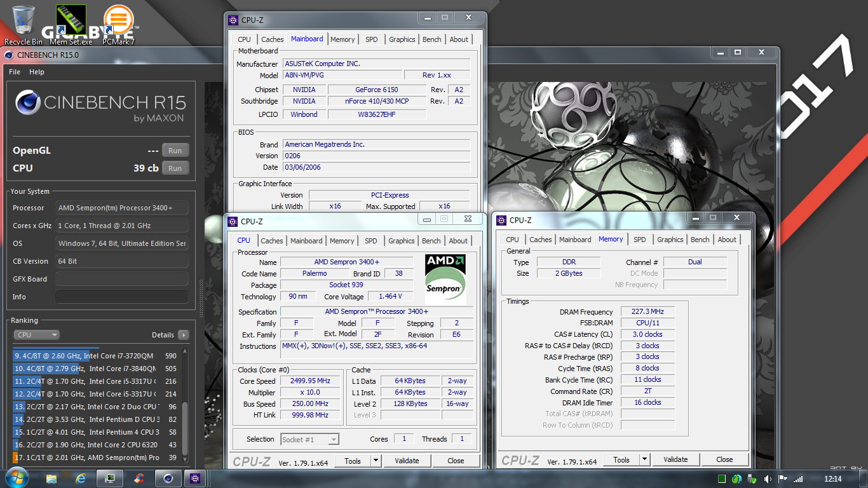Switch to Caches tab in Mainboard CPU-Z window
868x488 pixels.
pyautogui.click(x=273, y=39)
